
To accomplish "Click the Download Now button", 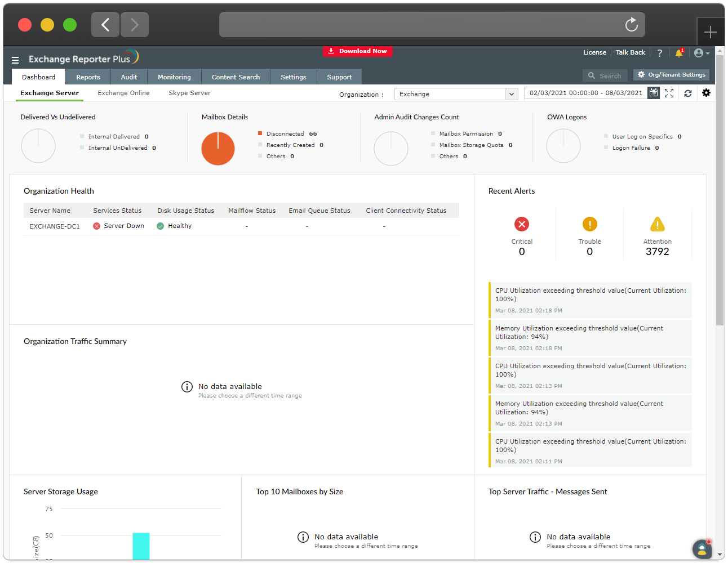I will point(358,51).
